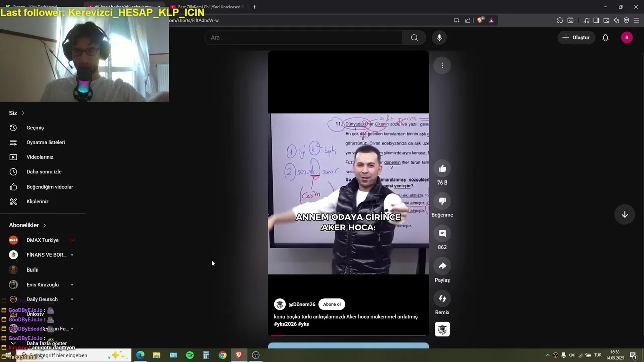Expand the Siz section chevron

coord(22,113)
